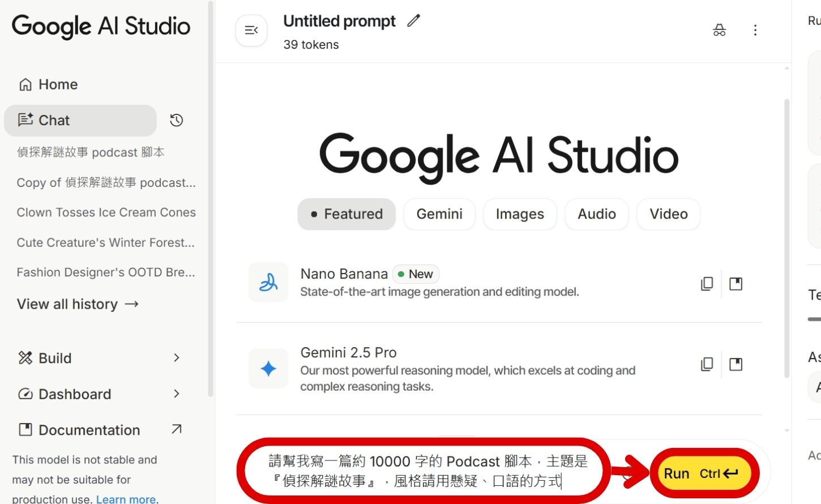This screenshot has height=504, width=821.
Task: Open the incognito temporary chat icon
Action: pos(719,30)
